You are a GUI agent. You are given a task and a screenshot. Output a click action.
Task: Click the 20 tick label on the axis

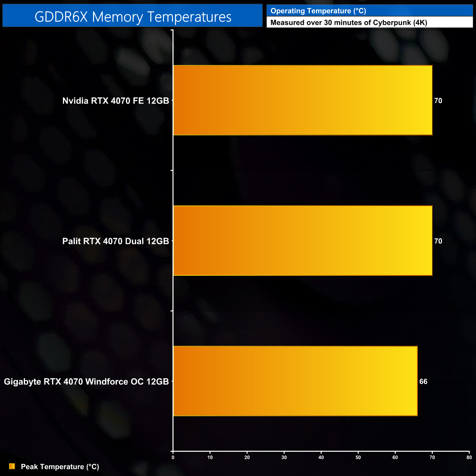[247, 457]
